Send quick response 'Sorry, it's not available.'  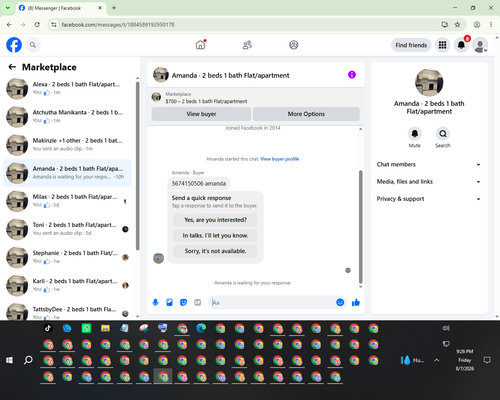(x=215, y=251)
